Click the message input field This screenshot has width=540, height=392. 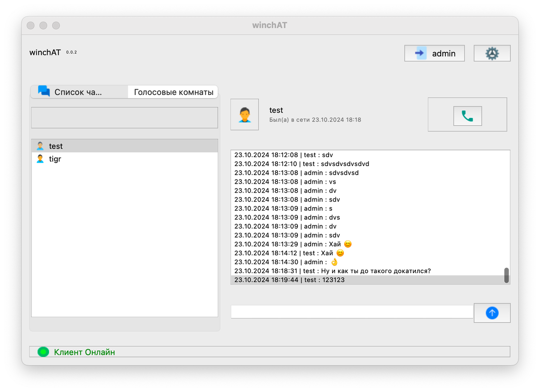tap(351, 311)
